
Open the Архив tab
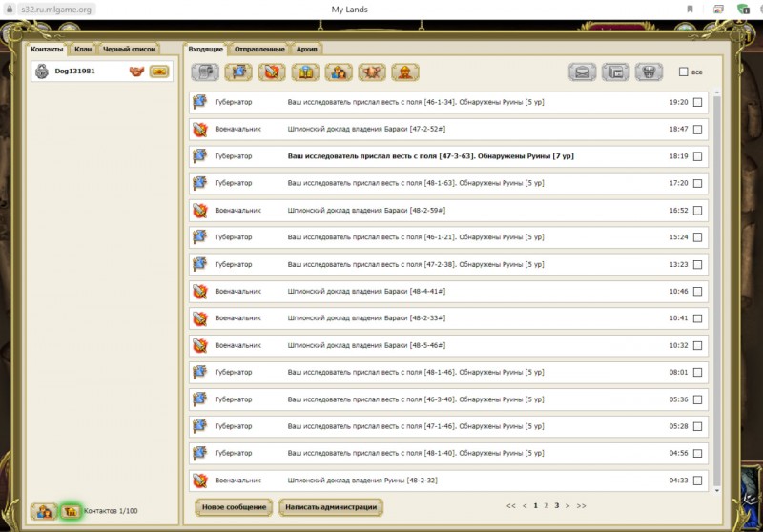[x=306, y=49]
